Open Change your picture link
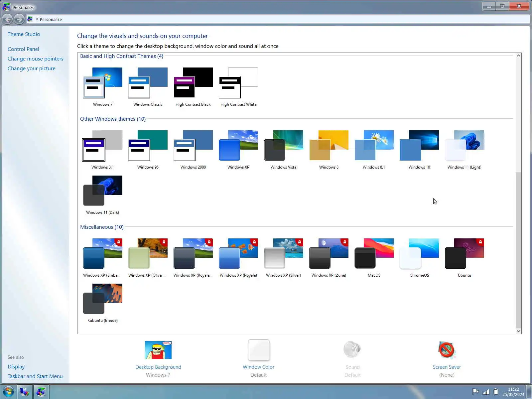 32,68
